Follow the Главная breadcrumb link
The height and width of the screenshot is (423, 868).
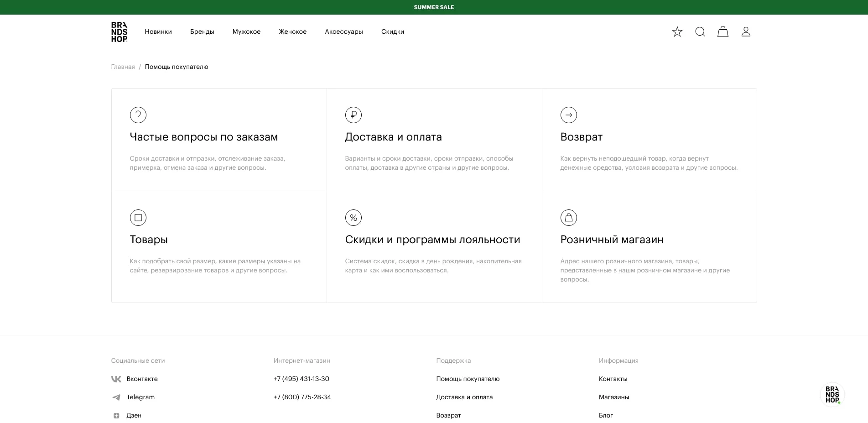pos(122,67)
